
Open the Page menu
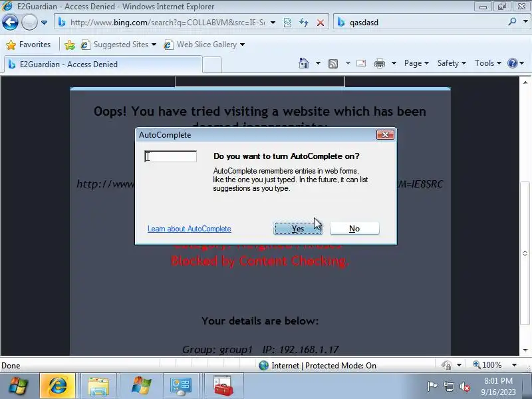[416, 63]
